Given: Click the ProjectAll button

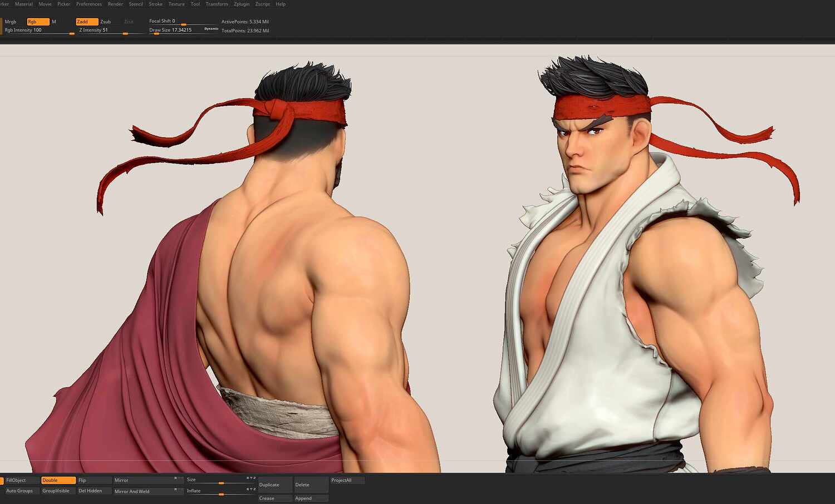Looking at the screenshot, I should click(x=342, y=480).
